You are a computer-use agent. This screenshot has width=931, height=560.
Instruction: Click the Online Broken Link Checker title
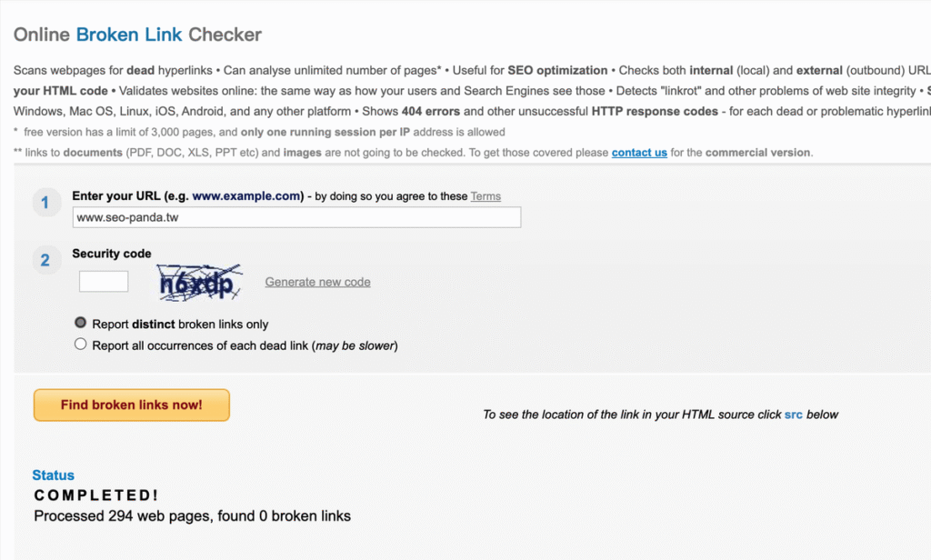pos(138,35)
